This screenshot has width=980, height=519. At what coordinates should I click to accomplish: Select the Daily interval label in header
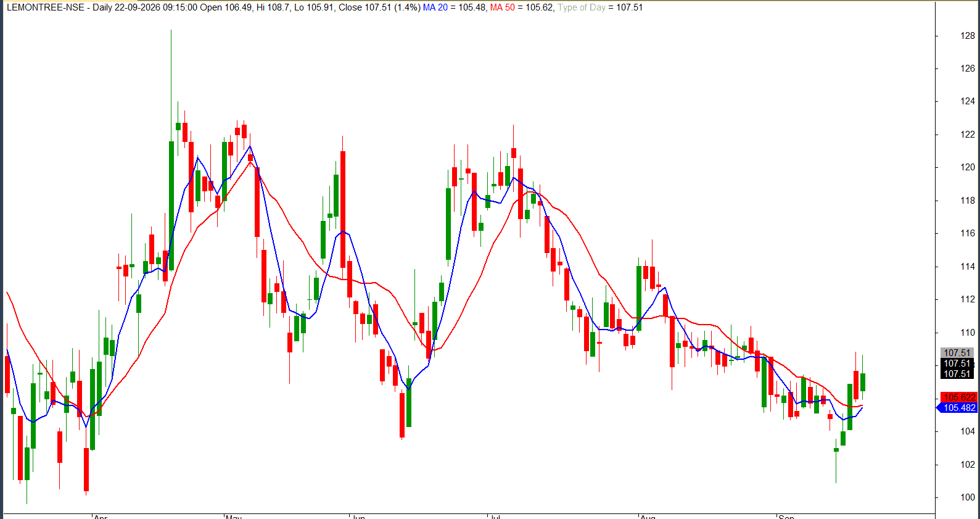coord(102,7)
